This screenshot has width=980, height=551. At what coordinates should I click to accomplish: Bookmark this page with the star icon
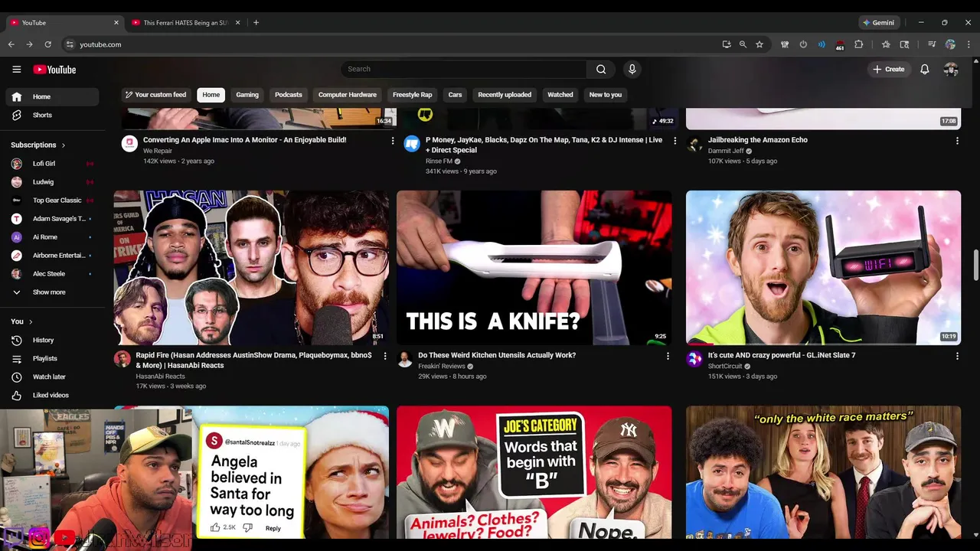point(759,44)
